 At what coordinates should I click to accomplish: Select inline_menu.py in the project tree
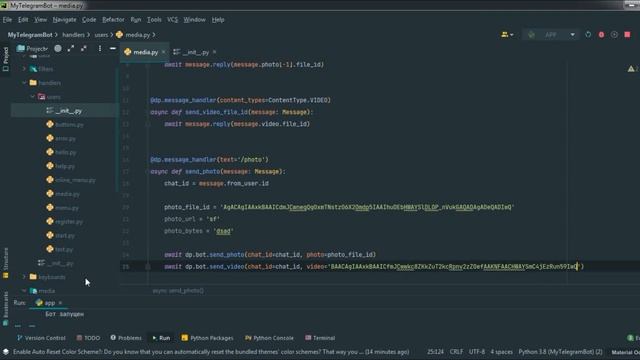71,180
